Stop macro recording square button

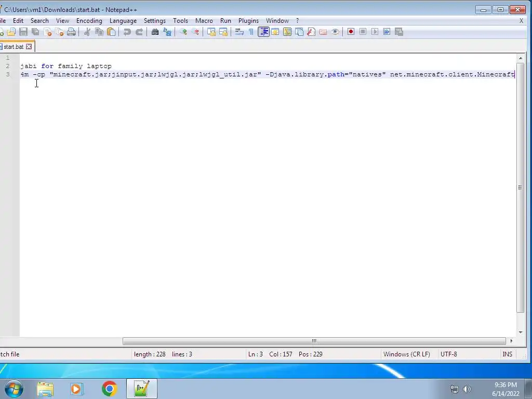point(363,32)
